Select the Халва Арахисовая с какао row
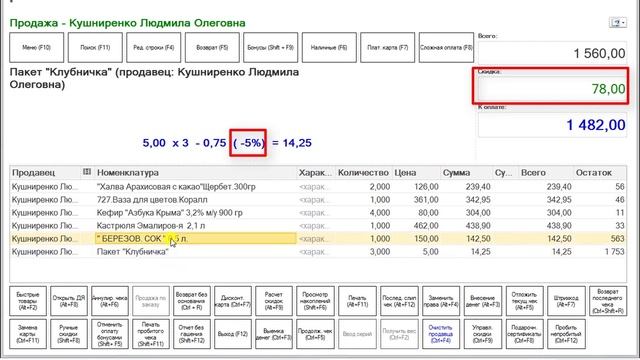This screenshot has height=360, width=640. click(318, 187)
